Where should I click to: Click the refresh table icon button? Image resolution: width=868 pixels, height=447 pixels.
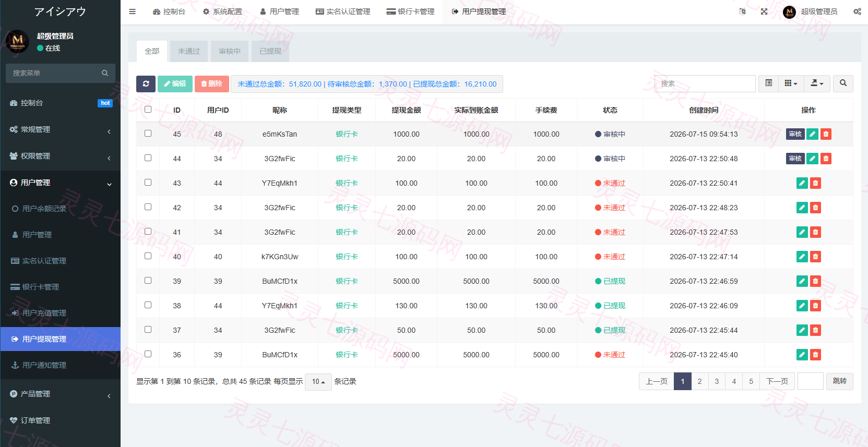tap(146, 84)
